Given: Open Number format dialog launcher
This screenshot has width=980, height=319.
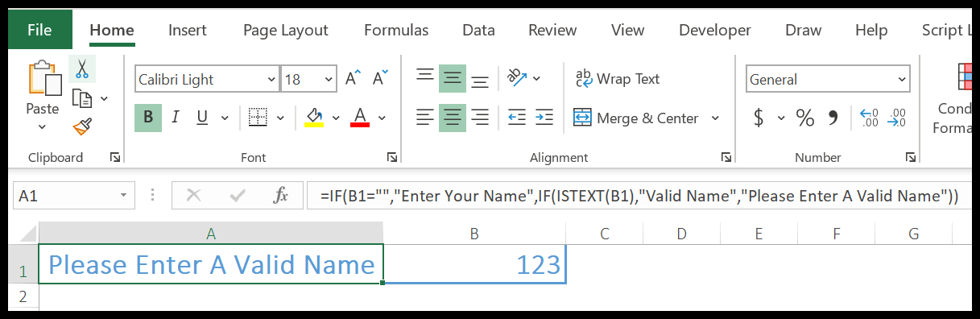Looking at the screenshot, I should [911, 157].
